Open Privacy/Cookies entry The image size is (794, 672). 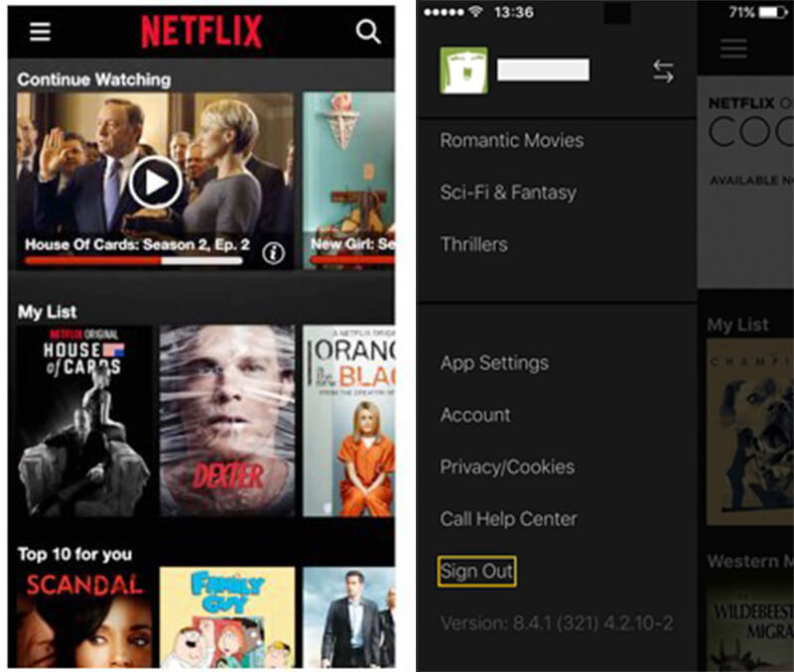[x=507, y=467]
